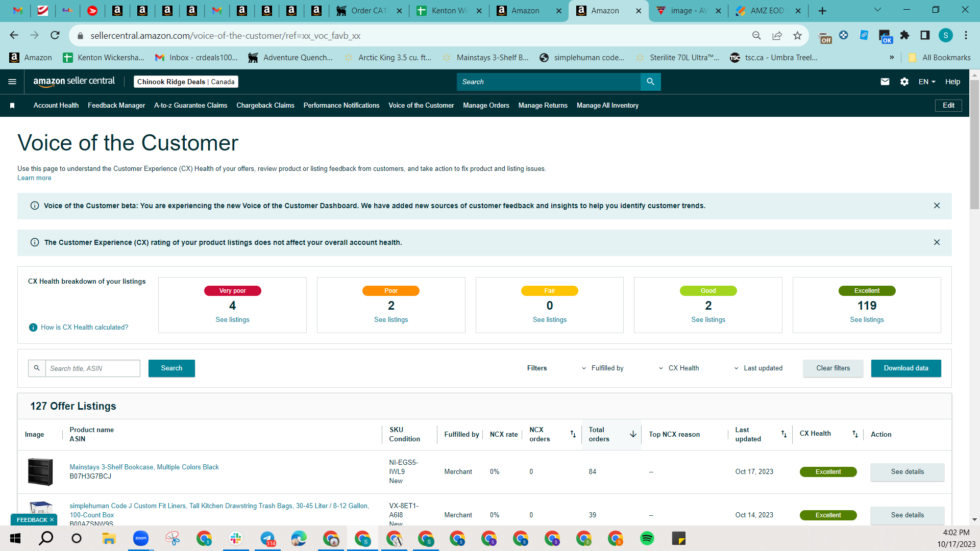The image size is (980, 551).
Task: Open Performance Notifications page
Action: pyautogui.click(x=341, y=106)
